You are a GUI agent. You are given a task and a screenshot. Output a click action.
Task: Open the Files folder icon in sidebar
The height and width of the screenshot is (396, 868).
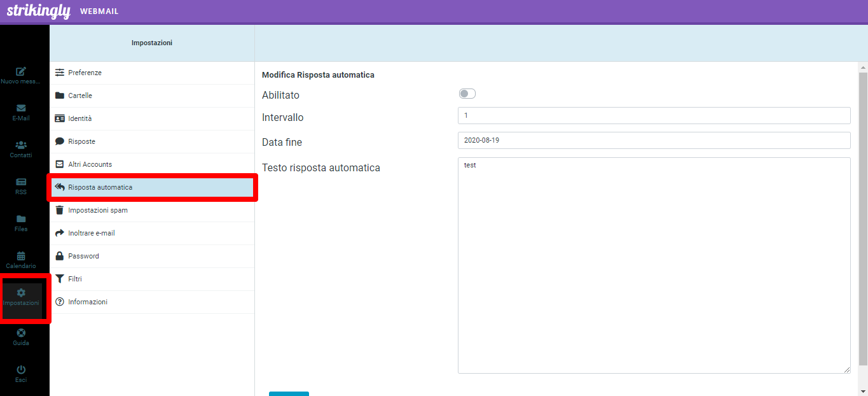(21, 219)
